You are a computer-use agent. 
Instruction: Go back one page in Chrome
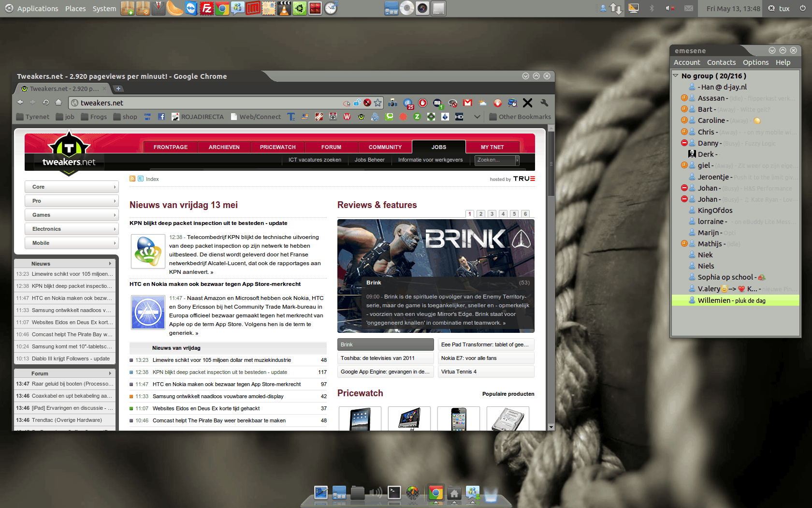click(x=20, y=102)
